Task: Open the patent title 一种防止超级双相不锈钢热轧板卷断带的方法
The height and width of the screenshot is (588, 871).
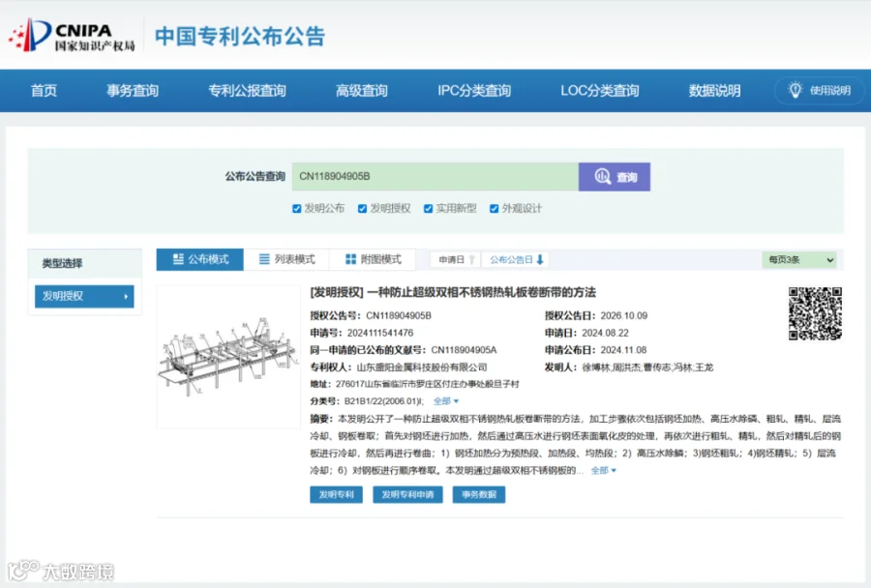Action: coord(481,292)
